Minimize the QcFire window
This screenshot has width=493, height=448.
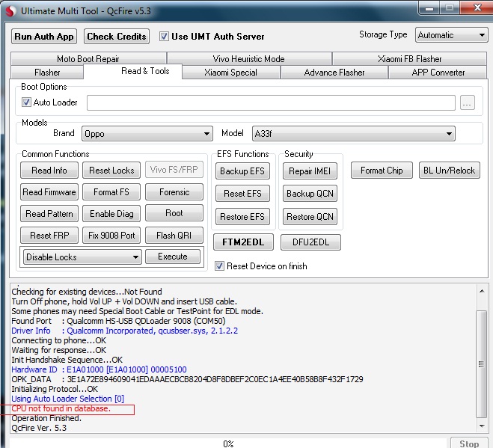click(x=429, y=7)
